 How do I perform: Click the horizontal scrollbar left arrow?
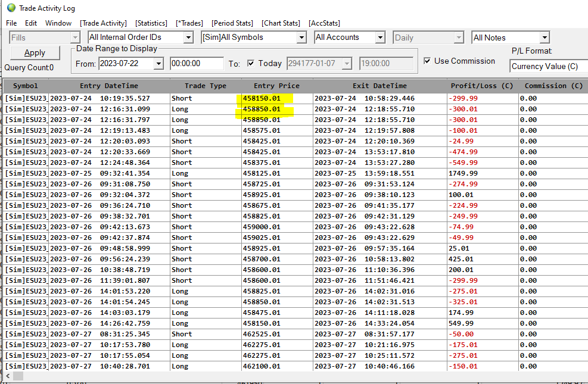pos(8,376)
